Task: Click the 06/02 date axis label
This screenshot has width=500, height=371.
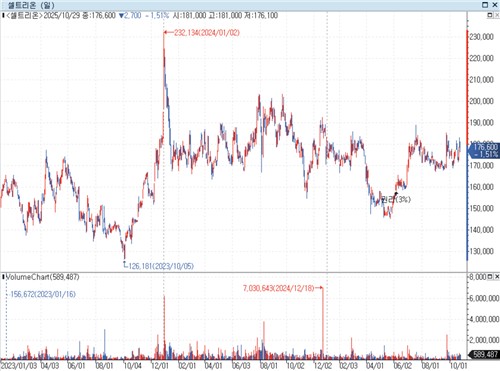Action: 403,366
